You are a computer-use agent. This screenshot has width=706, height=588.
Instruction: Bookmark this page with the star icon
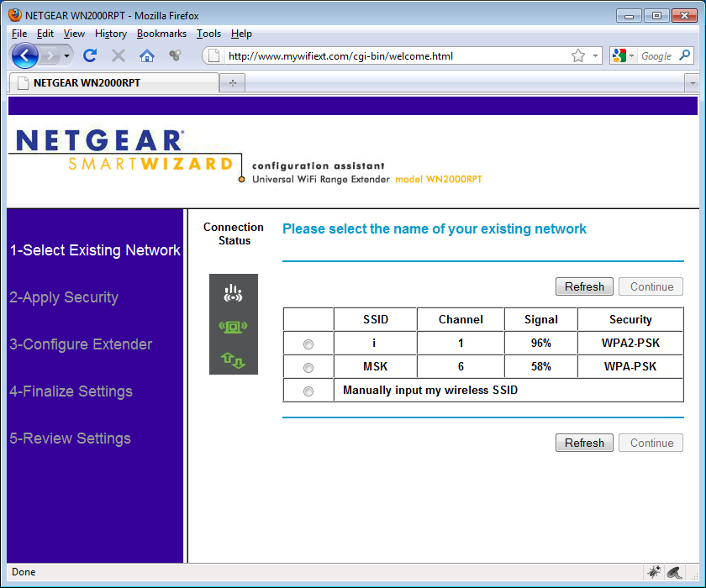(x=578, y=55)
